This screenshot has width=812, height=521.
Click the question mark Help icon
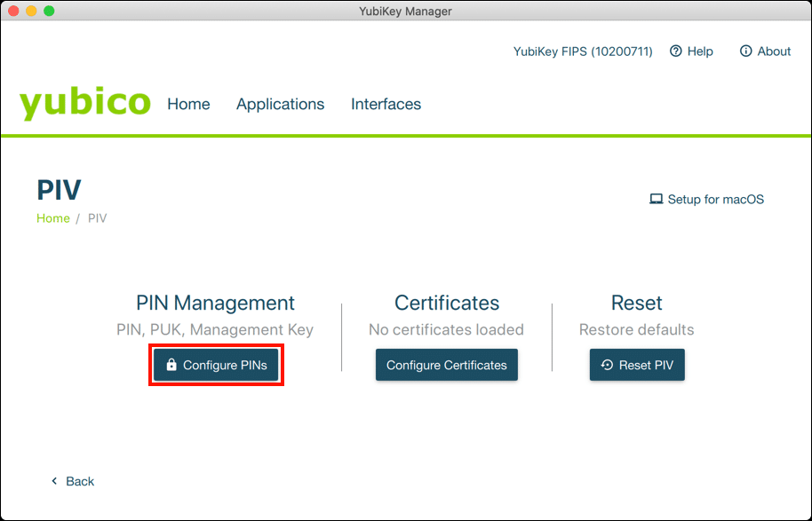pyautogui.click(x=676, y=51)
